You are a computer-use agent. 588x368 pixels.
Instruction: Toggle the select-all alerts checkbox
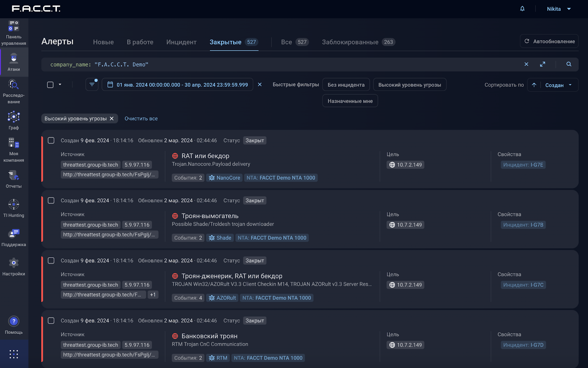pos(50,85)
